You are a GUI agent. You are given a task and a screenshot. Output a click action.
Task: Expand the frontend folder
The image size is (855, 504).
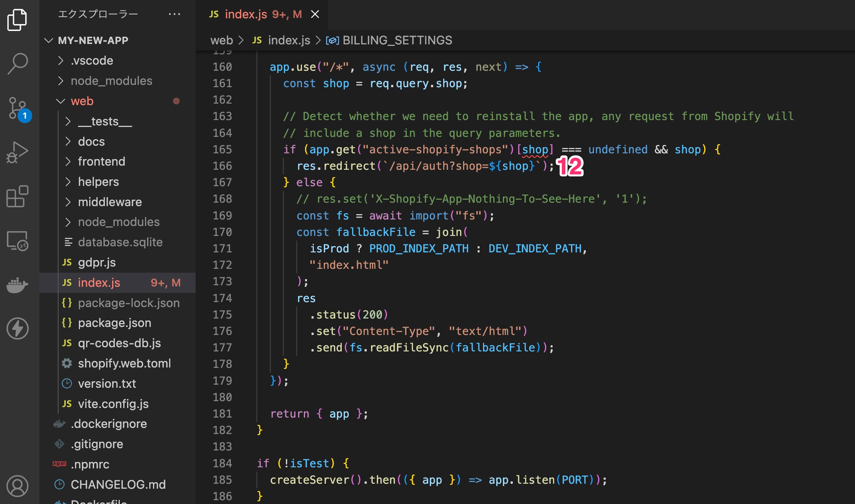click(x=101, y=162)
